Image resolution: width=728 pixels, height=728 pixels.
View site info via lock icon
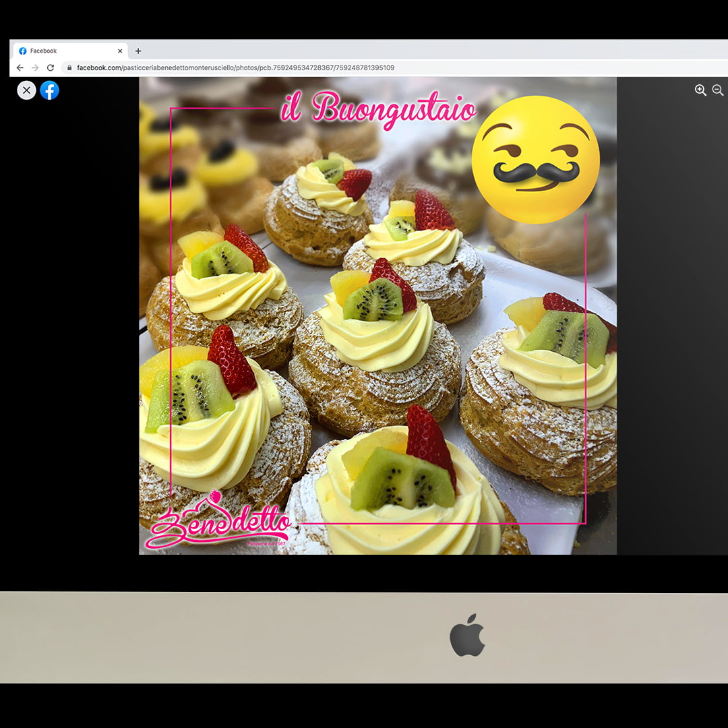pyautogui.click(x=69, y=68)
